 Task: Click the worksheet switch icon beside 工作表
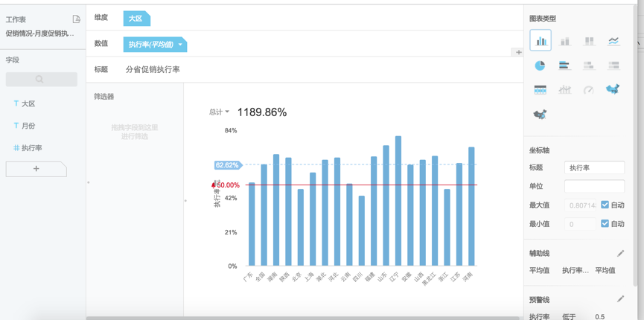click(76, 19)
